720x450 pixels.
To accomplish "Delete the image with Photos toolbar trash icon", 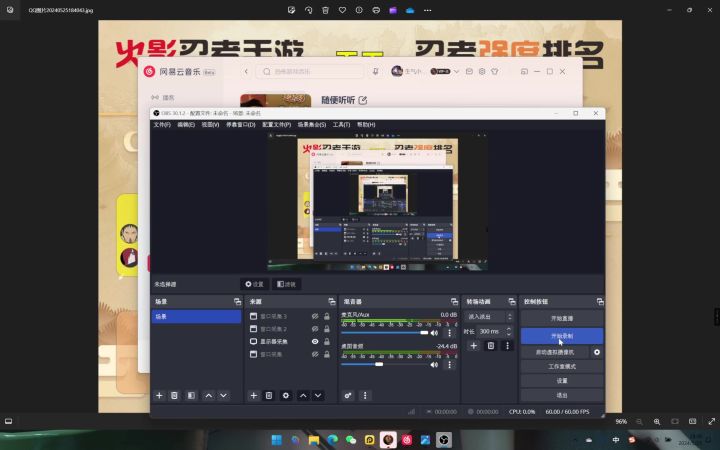I will tap(326, 10).
